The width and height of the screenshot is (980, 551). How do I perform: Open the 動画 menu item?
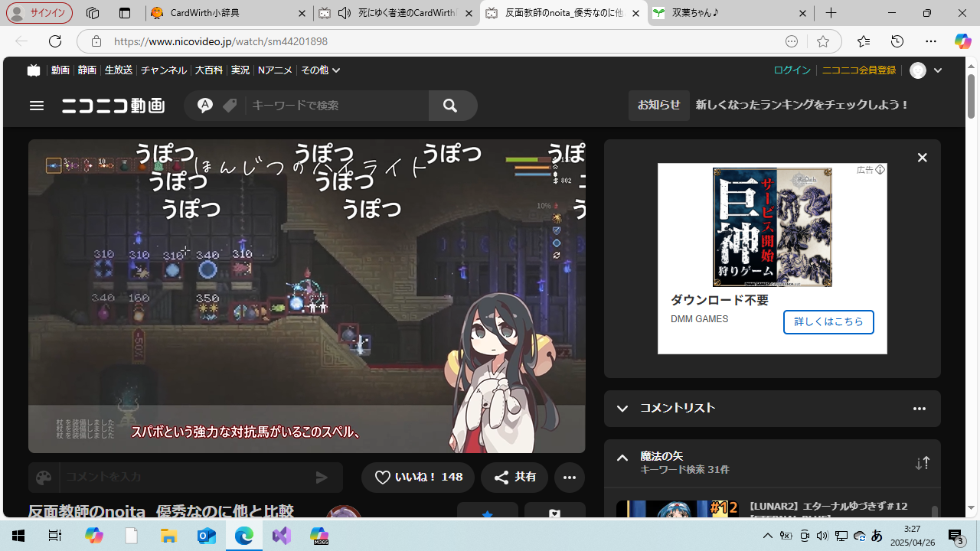60,70
